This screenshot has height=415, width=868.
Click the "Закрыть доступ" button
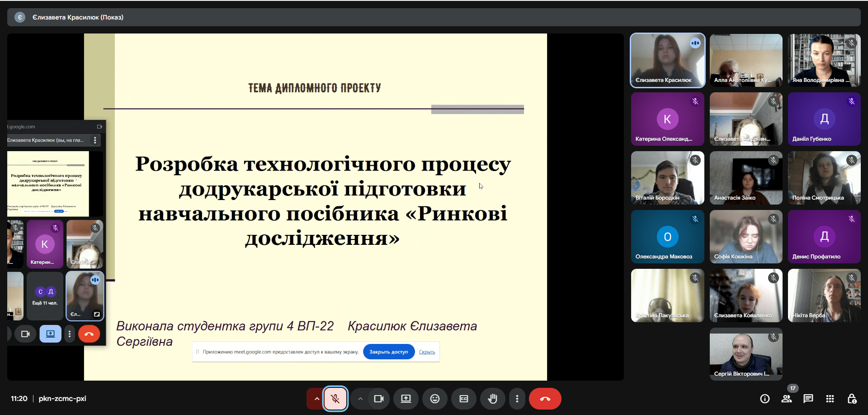tap(388, 352)
